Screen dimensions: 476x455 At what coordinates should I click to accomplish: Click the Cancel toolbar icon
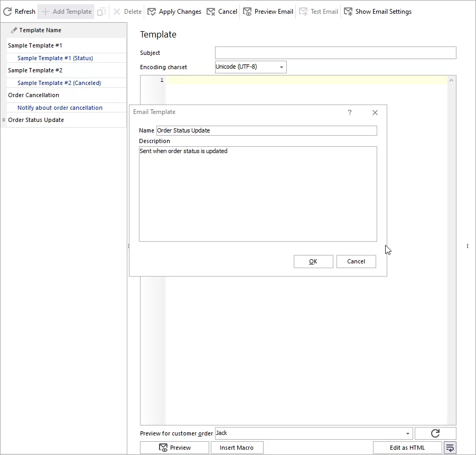211,12
